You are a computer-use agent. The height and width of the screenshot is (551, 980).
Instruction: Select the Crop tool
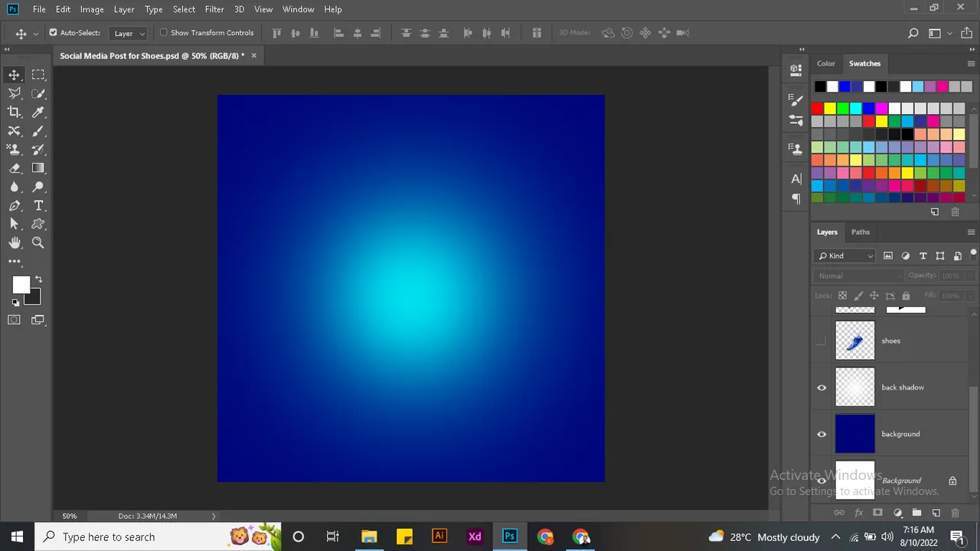(15, 112)
